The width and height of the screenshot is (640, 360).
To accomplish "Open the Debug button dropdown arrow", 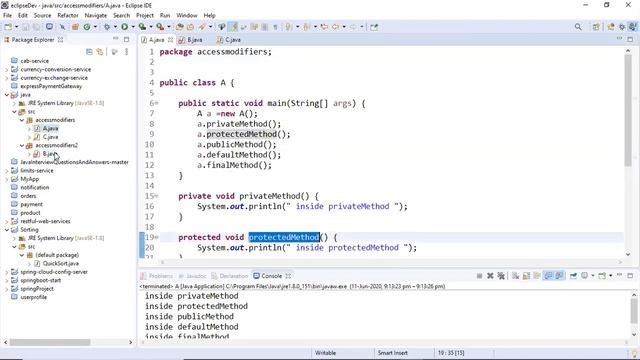I will point(115,27).
